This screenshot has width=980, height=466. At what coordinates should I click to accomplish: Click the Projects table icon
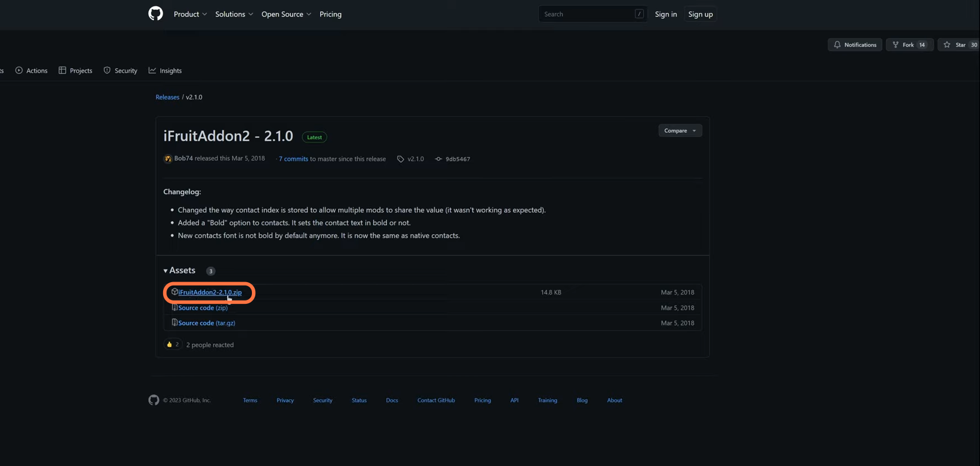(62, 71)
